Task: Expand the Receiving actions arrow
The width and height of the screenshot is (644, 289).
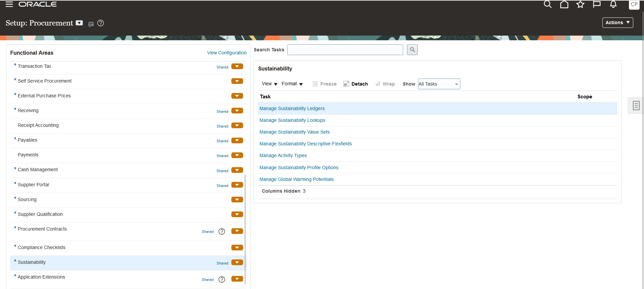Action: (x=237, y=111)
